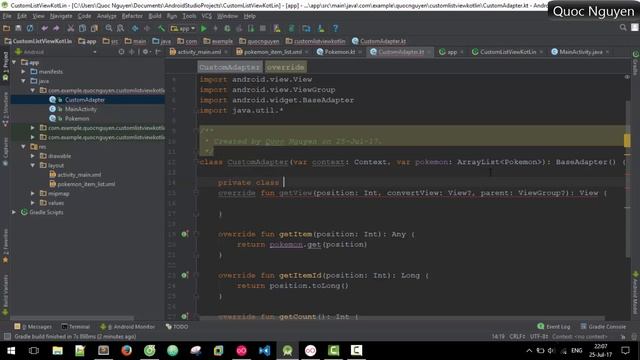640x360 pixels.
Task: Click the green Run app button
Action: 204,28
